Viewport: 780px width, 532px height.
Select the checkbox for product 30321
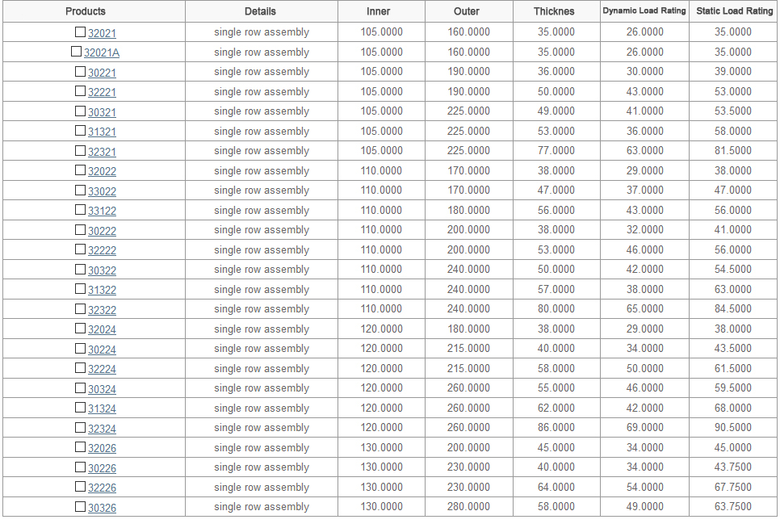[x=80, y=111]
